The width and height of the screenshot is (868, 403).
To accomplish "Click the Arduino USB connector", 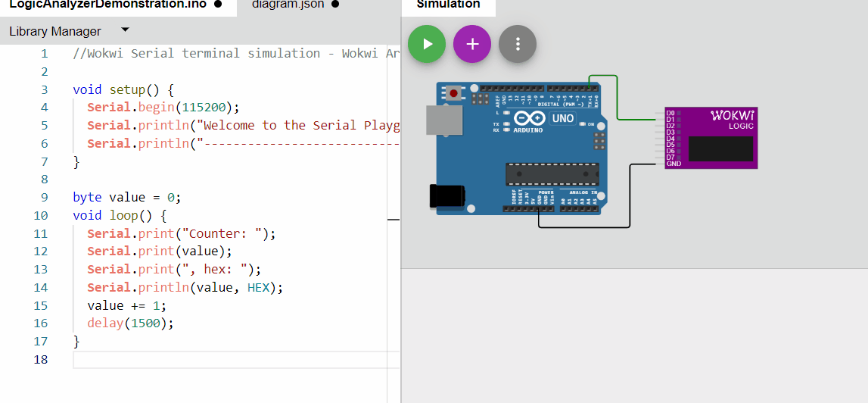I will [444, 120].
